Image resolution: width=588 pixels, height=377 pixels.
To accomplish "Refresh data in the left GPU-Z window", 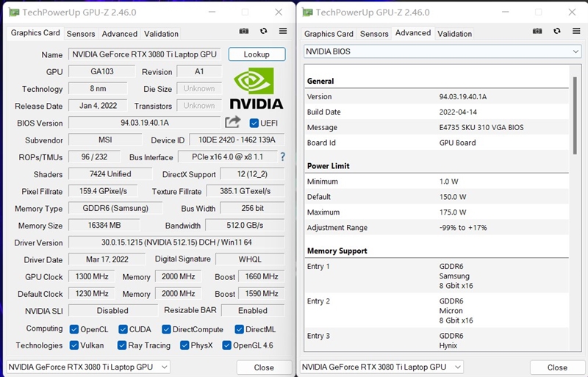I will (x=264, y=31).
